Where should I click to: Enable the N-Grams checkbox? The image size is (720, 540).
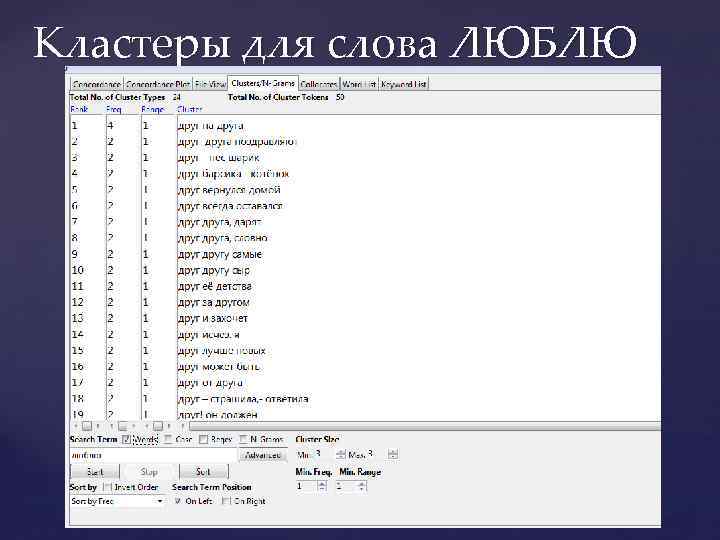243,439
